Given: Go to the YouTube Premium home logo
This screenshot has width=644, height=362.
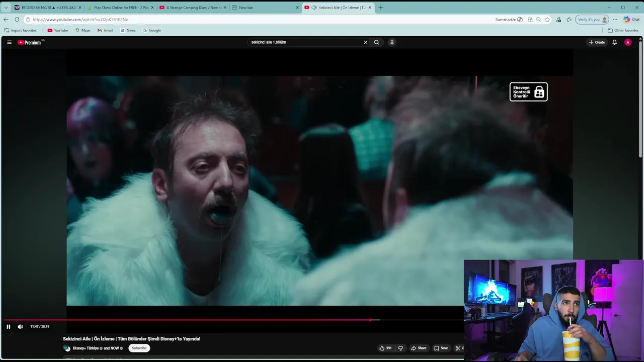Looking at the screenshot, I should coord(30,42).
